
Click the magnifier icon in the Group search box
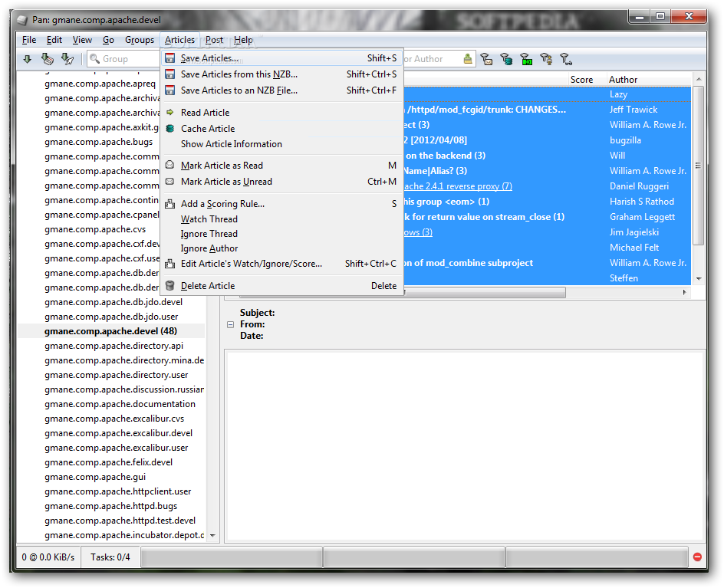[94, 58]
